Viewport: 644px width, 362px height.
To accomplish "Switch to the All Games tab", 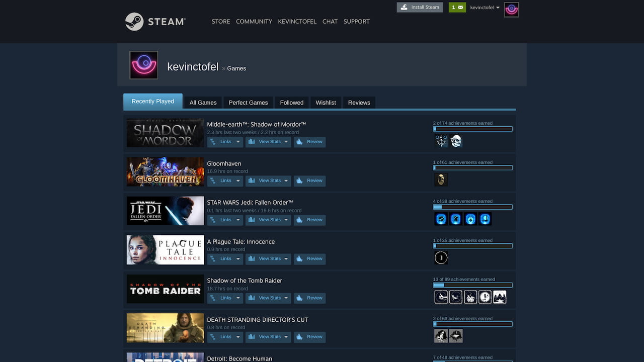I will click(203, 103).
